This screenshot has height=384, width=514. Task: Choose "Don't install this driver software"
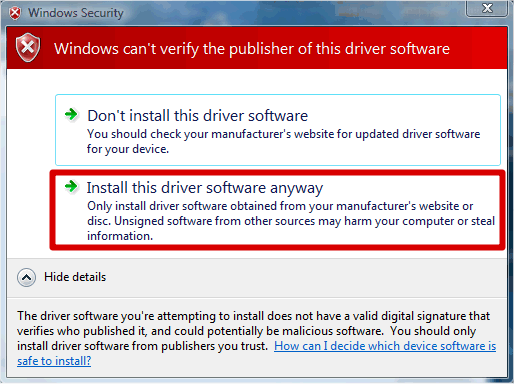point(278,130)
